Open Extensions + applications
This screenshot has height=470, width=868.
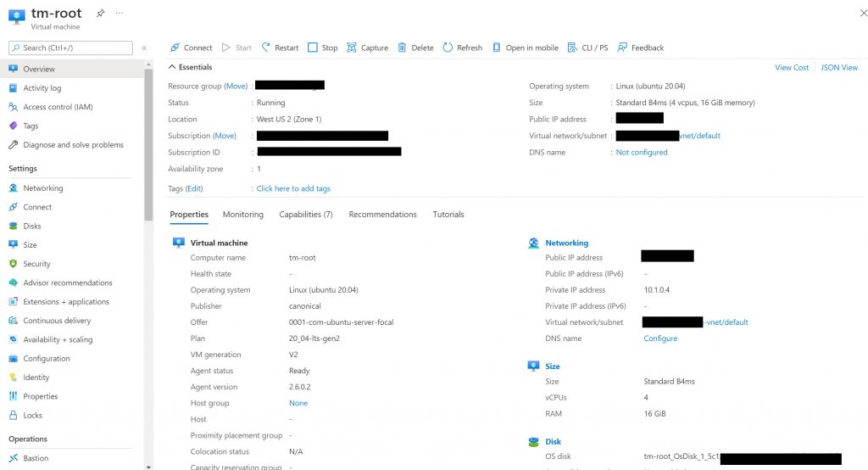pos(66,302)
